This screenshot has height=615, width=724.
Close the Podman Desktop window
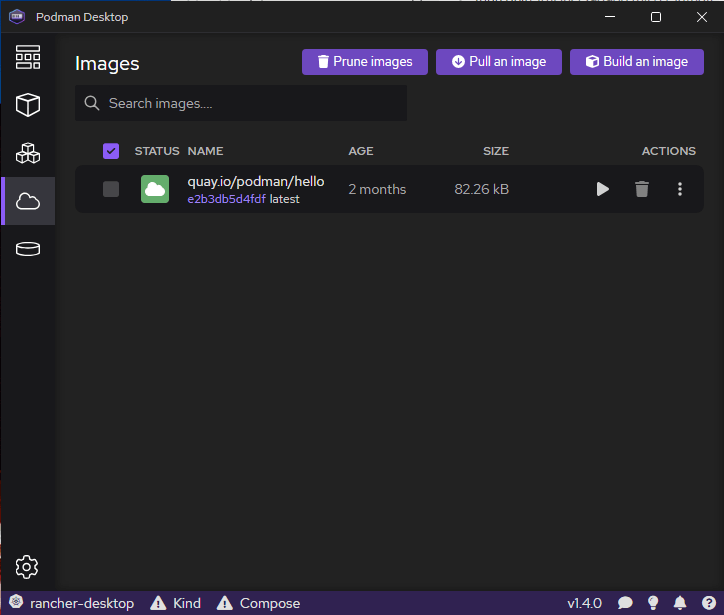click(x=701, y=17)
